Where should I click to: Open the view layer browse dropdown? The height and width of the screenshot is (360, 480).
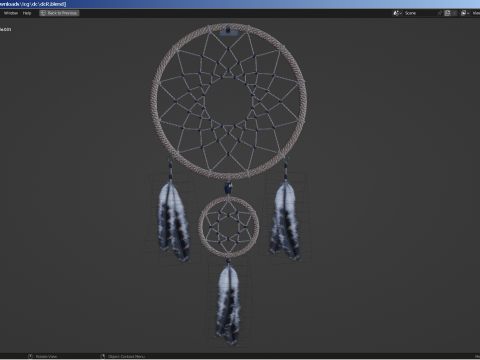tap(465, 13)
